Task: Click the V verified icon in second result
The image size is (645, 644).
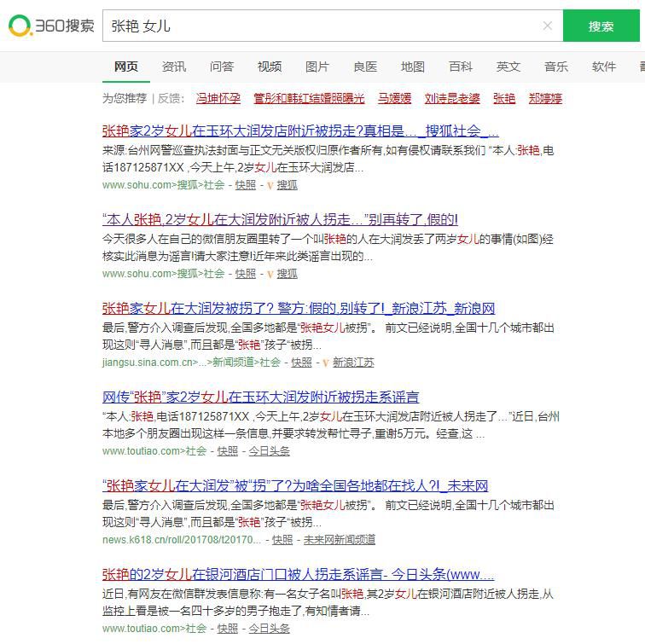Action: (x=270, y=274)
